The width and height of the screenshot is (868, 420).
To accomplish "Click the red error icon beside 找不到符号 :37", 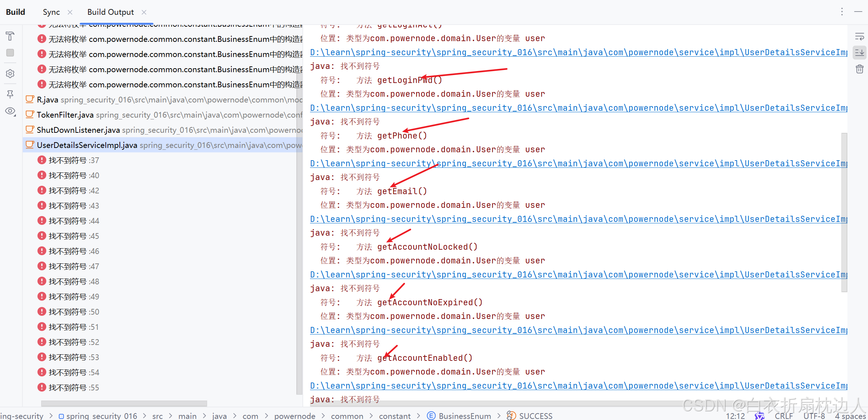I will point(42,160).
